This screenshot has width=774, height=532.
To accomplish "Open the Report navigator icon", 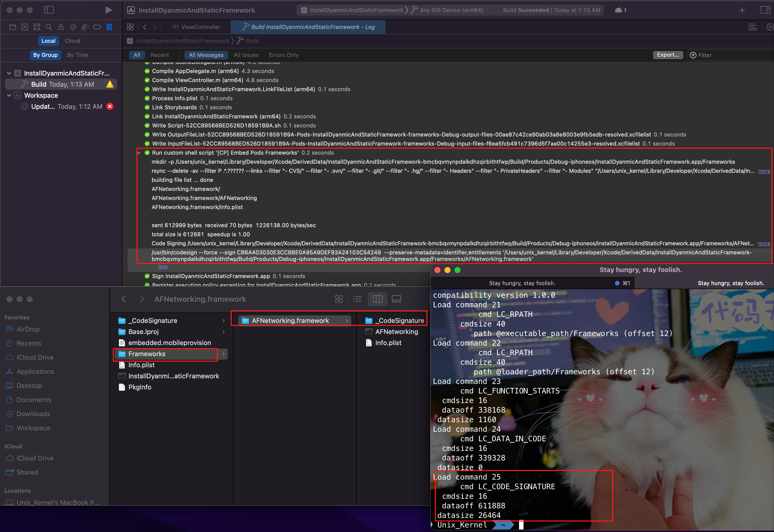I will click(109, 27).
